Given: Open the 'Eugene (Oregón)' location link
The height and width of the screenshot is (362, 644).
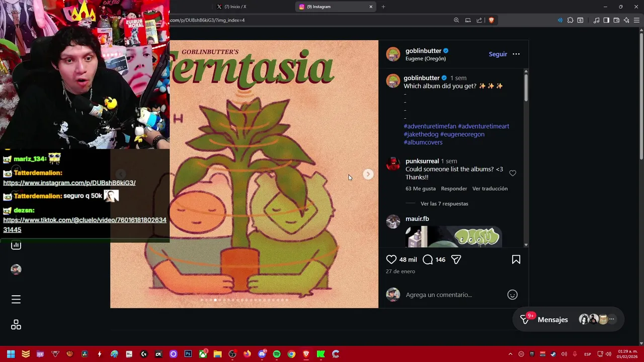Looking at the screenshot, I should (x=426, y=59).
